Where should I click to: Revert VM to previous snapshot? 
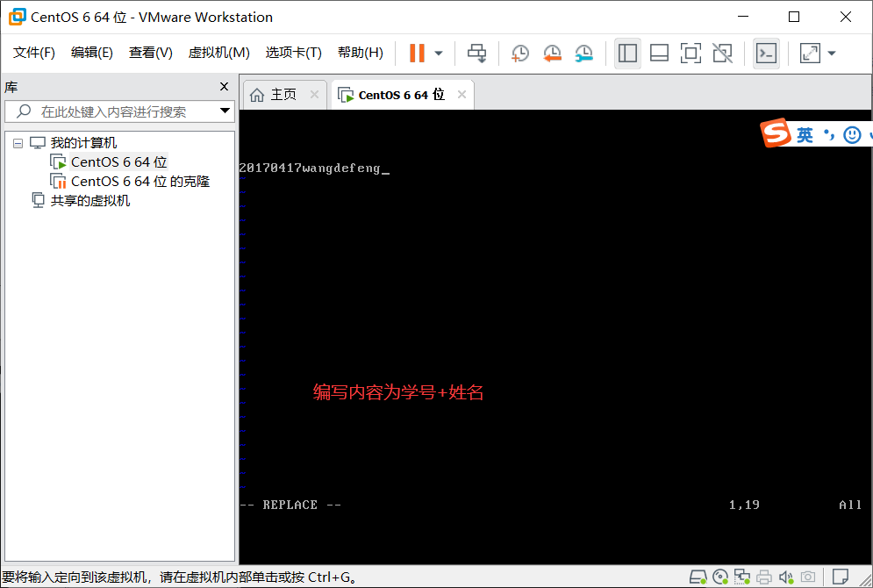pos(552,54)
